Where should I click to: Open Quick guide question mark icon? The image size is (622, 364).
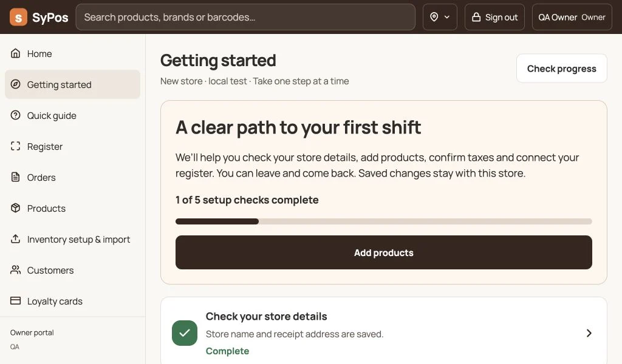coord(15,115)
